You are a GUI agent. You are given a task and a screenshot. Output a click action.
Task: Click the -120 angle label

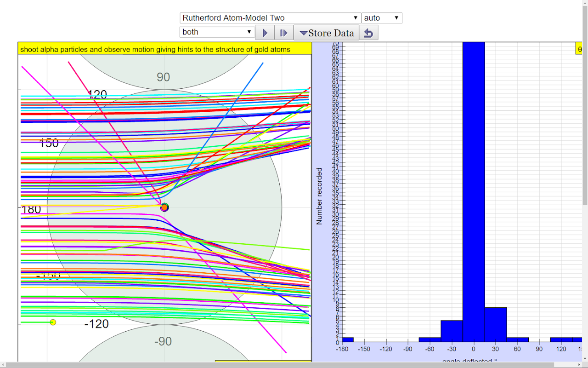96,324
